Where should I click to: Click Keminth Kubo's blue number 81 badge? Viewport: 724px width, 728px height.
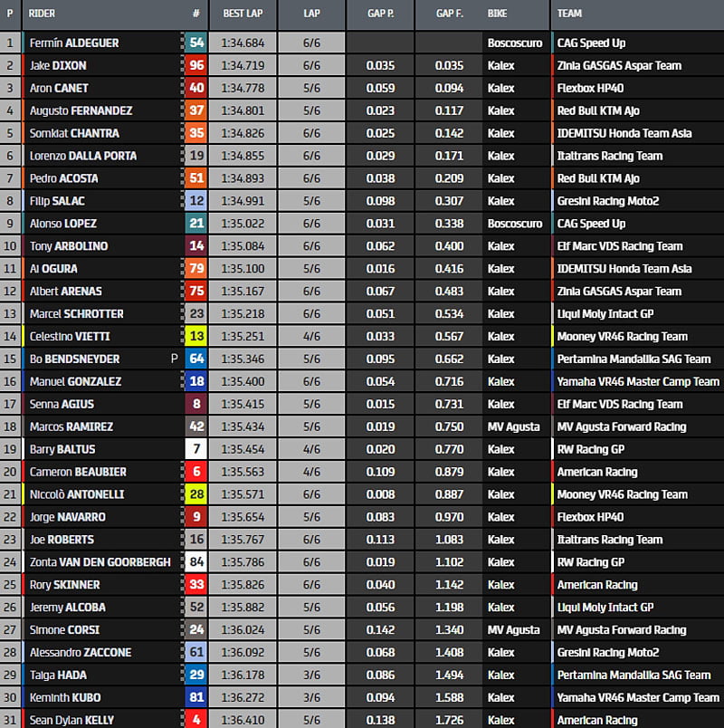tap(196, 698)
